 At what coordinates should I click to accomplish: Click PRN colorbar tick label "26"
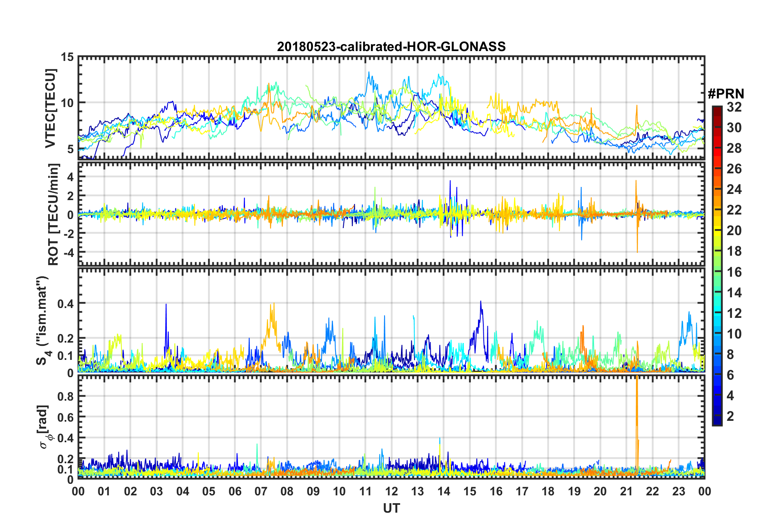coord(734,169)
